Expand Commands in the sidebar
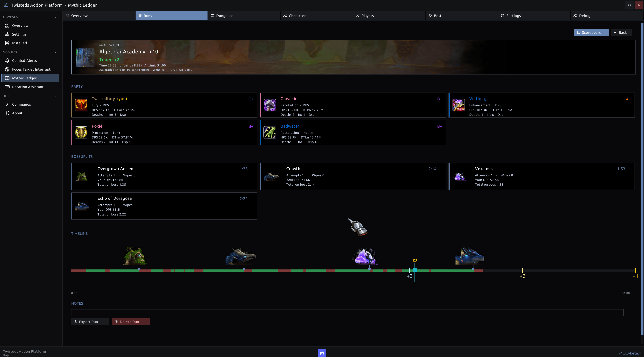The height and width of the screenshot is (357, 644). pyautogui.click(x=30, y=104)
